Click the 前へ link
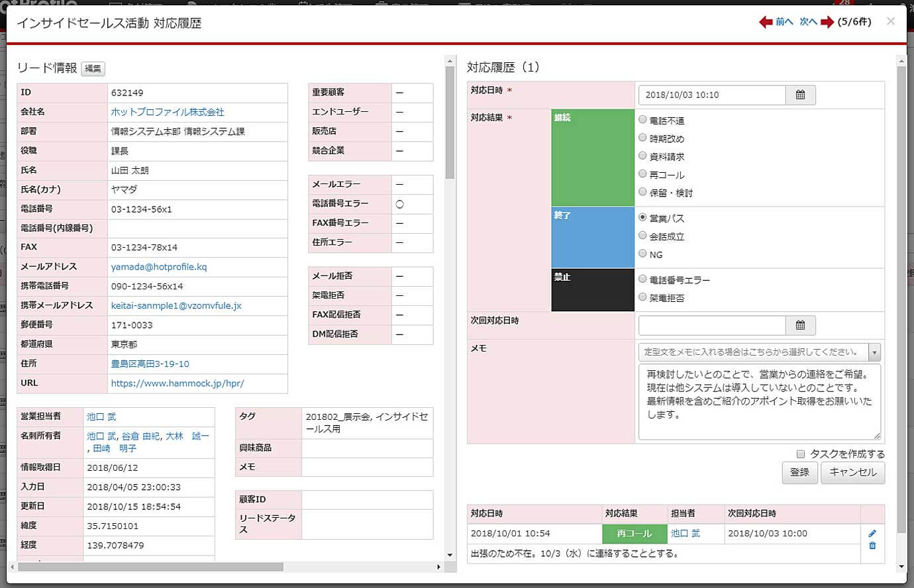 (x=784, y=22)
